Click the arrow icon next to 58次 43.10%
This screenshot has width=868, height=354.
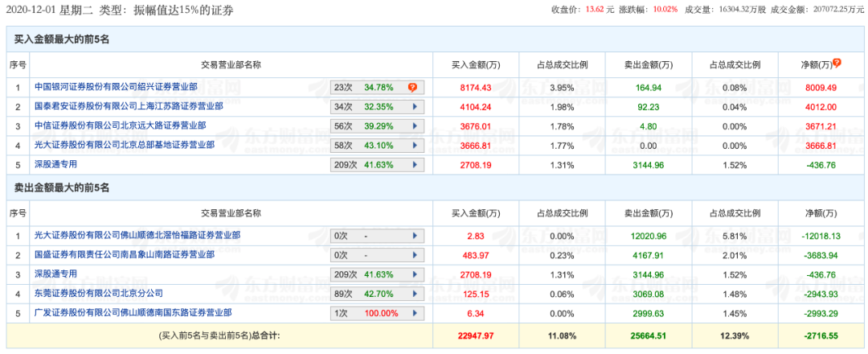click(x=415, y=145)
